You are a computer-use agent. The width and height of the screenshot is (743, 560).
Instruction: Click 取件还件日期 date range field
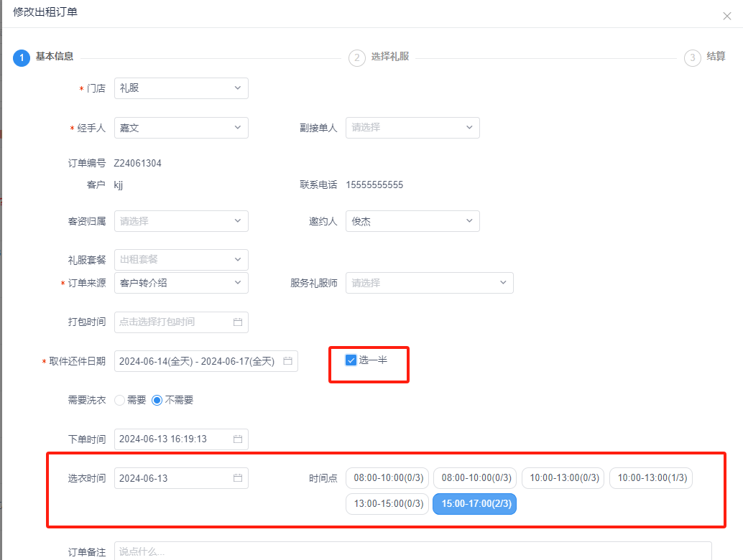pyautogui.click(x=206, y=361)
